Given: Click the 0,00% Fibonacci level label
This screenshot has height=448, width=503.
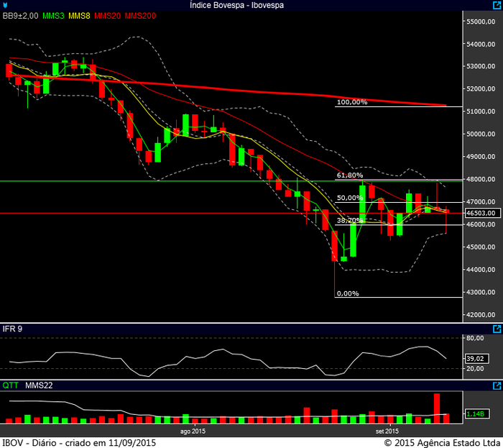Looking at the screenshot, I should [x=348, y=293].
